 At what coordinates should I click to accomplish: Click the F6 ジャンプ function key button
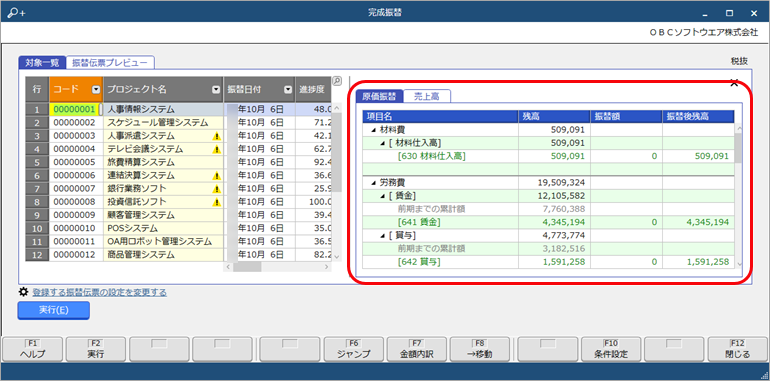point(355,349)
